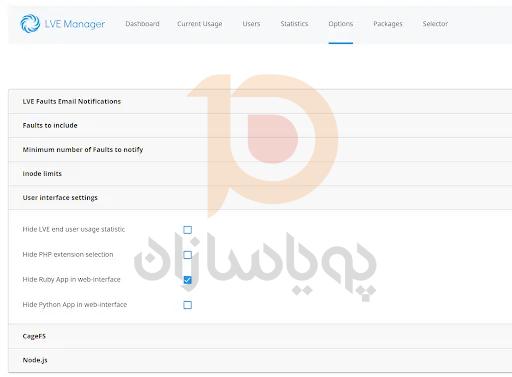This screenshot has height=377, width=512.
Task: Expand LVE Faults Email Notifications section
Action: point(260,101)
